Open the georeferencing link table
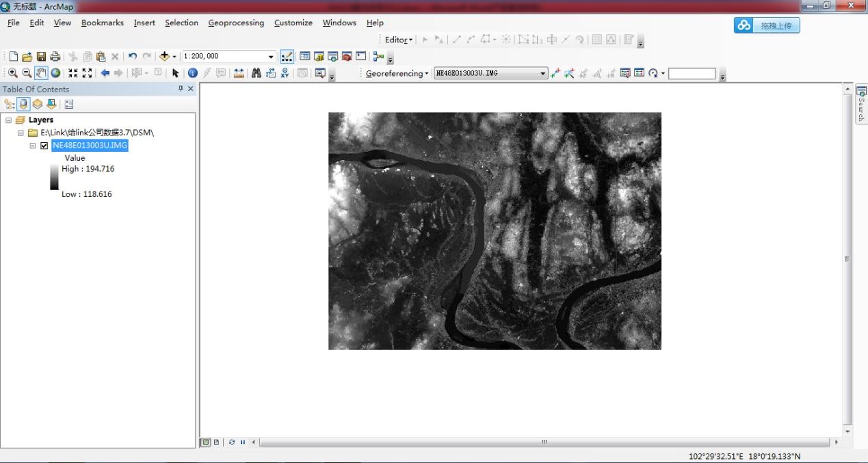Screen dimensions: 868x463 click(x=639, y=73)
